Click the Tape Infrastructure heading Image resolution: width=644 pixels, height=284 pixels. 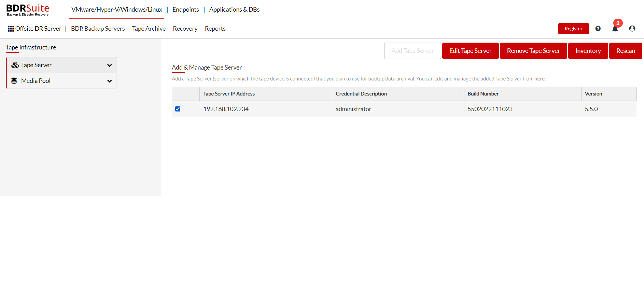click(x=31, y=47)
